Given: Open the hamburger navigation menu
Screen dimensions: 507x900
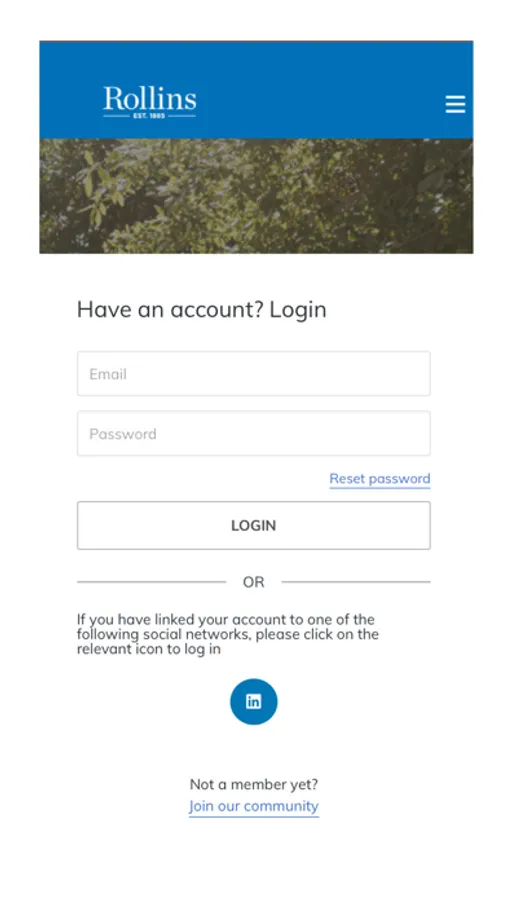Looking at the screenshot, I should (455, 104).
